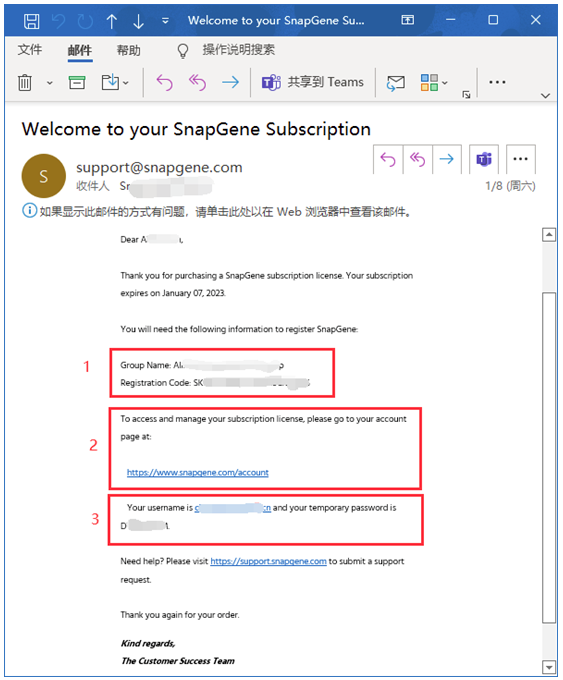Click the date 1/8 (周六)
This screenshot has width=563, height=680.
pyautogui.click(x=510, y=186)
